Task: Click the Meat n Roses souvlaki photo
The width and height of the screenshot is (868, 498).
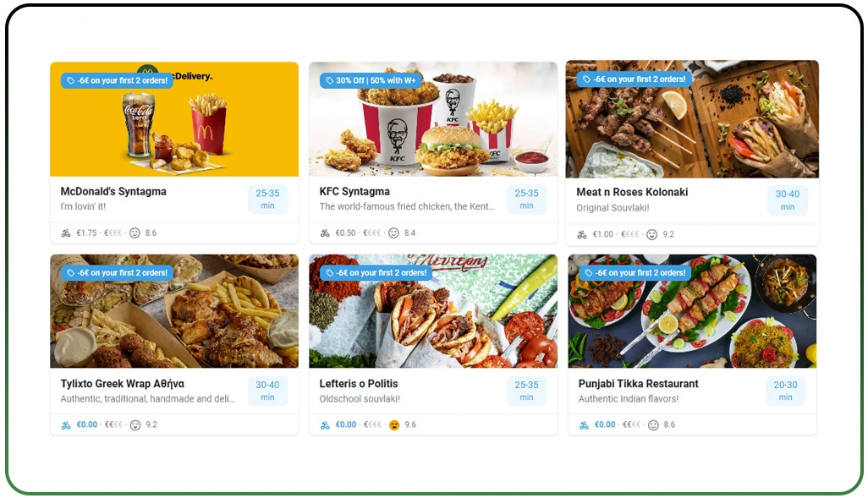Action: click(x=692, y=119)
